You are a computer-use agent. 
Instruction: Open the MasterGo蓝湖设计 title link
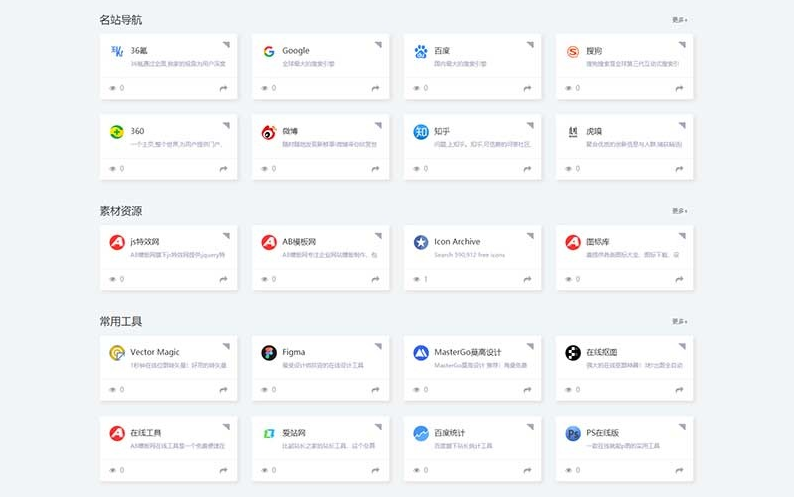tap(467, 352)
